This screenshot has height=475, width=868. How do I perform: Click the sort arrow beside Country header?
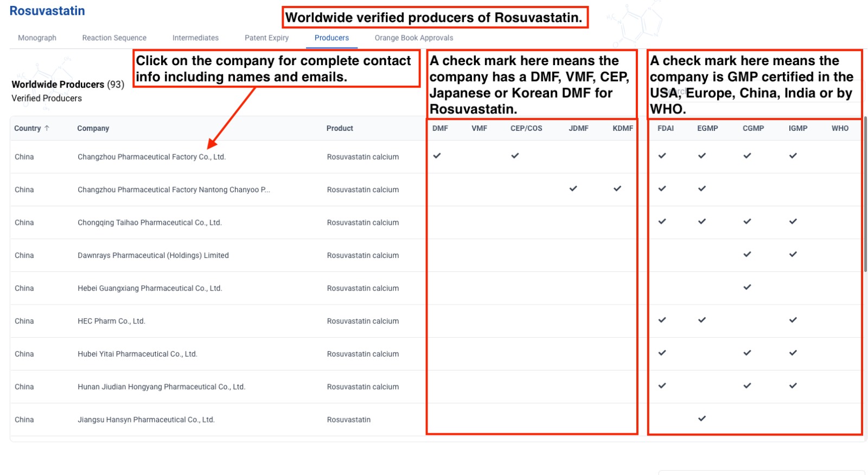point(47,128)
